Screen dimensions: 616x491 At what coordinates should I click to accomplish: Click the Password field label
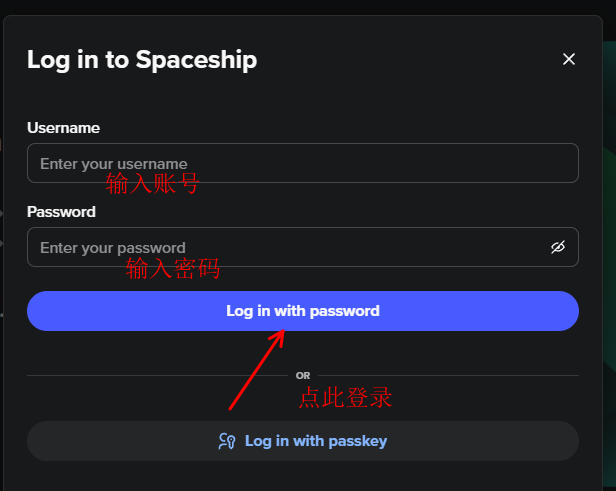(61, 212)
